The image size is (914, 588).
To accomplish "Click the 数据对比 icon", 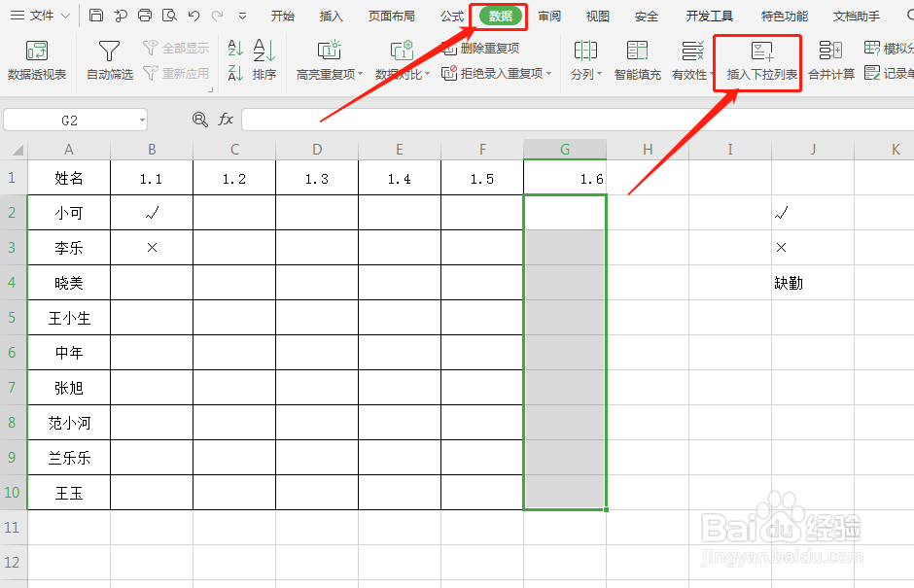I will pyautogui.click(x=402, y=51).
